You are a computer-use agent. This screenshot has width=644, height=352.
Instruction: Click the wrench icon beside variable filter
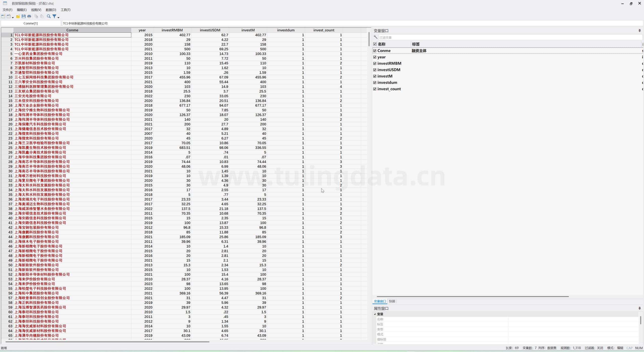click(x=376, y=37)
